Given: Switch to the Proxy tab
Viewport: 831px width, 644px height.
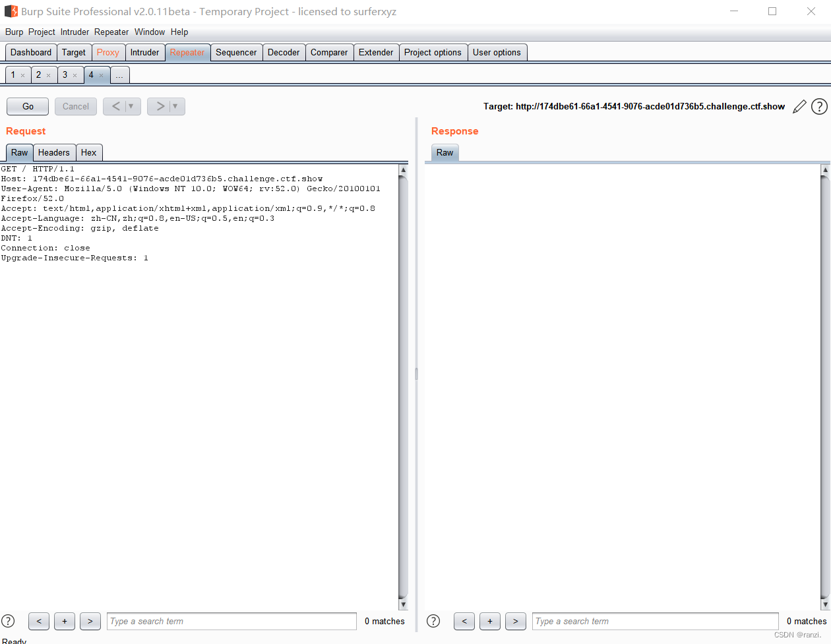Looking at the screenshot, I should coord(108,53).
